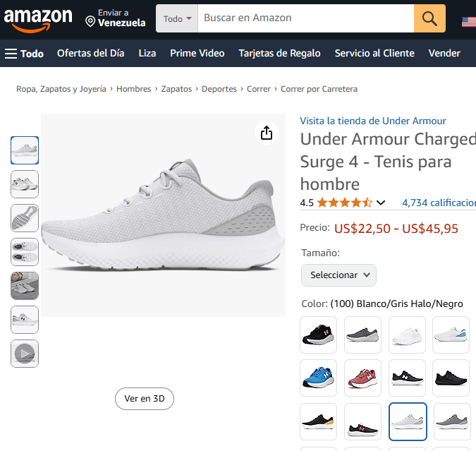Viewport: 476px width, 451px height.
Task: Select the pink/red shoe color swatch
Action: pos(362,378)
